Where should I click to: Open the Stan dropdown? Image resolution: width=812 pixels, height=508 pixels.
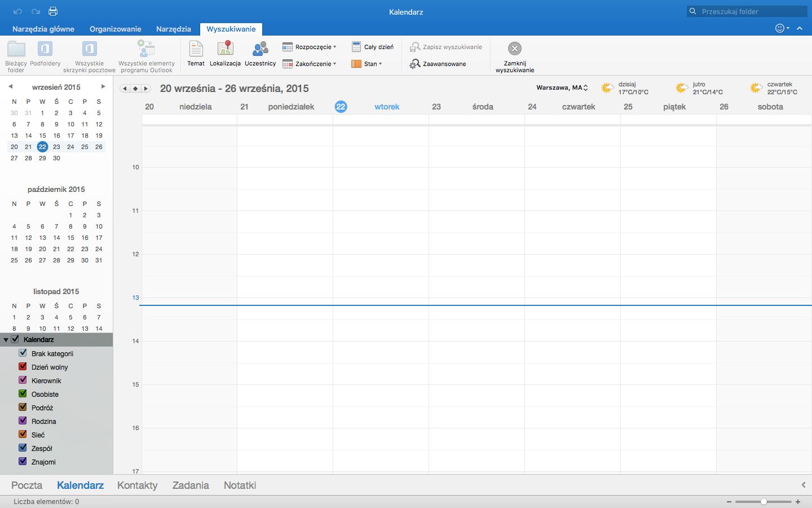click(x=367, y=64)
